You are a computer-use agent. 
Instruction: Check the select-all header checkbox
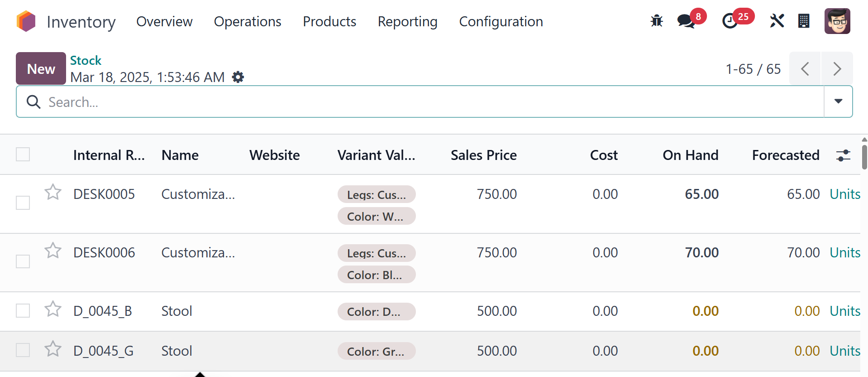(x=23, y=155)
